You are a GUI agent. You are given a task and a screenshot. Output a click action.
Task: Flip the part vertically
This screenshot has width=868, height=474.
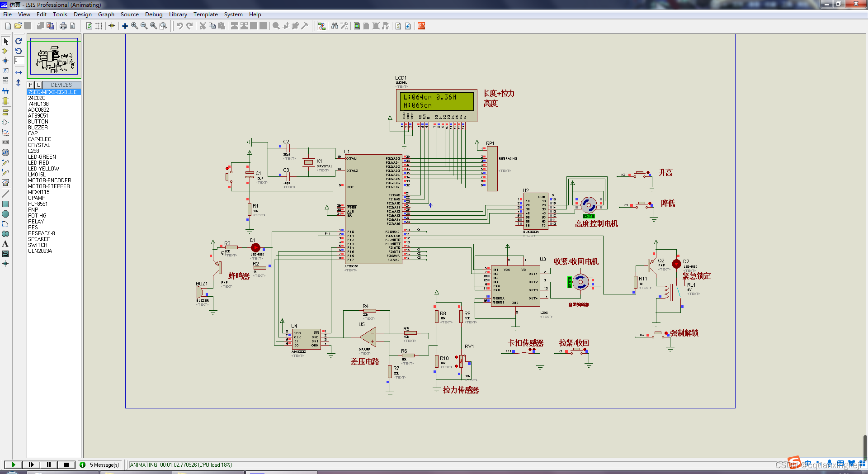pyautogui.click(x=19, y=83)
